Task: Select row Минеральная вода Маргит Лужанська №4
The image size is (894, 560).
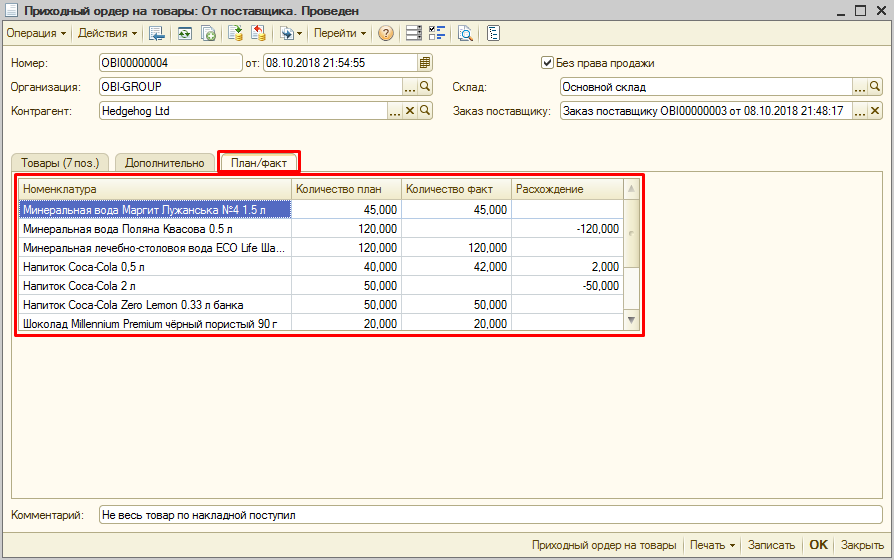Action: 321,210
